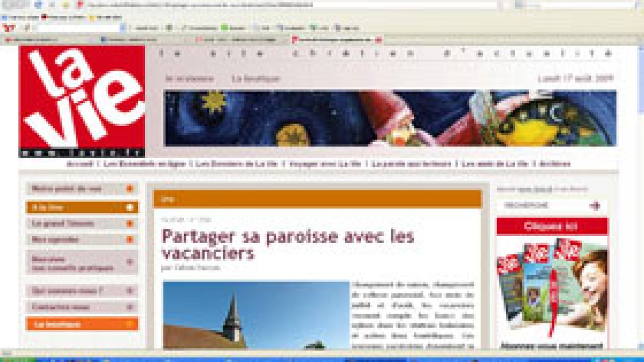Close the active browser tab with its red icon
This screenshot has width=644, height=362.
point(378,40)
